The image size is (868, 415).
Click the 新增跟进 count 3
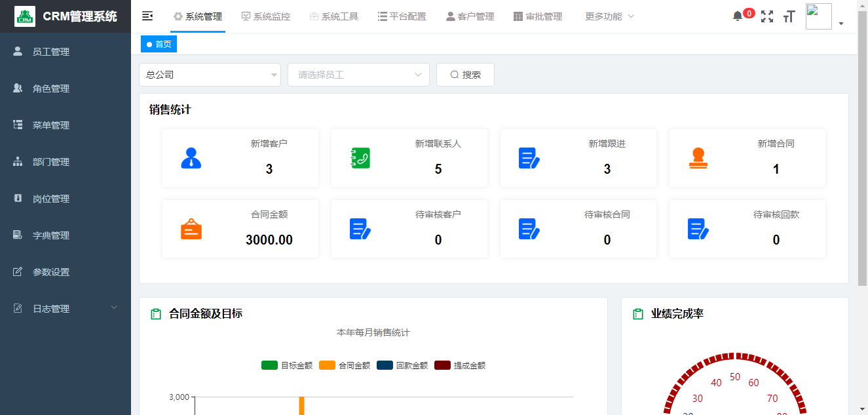pos(607,169)
